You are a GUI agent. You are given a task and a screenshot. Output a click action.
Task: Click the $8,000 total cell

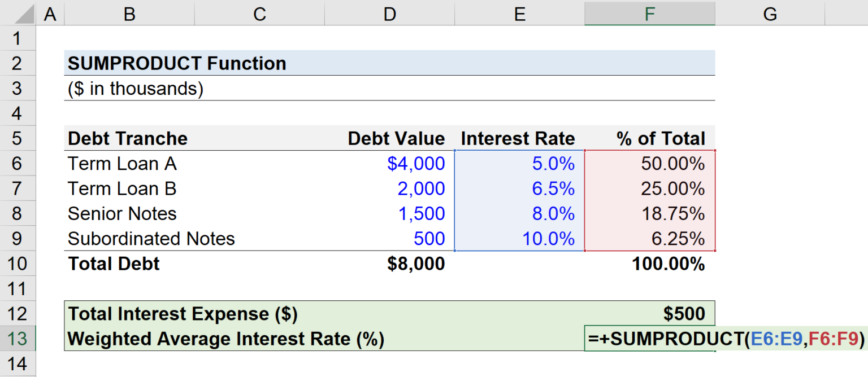[x=390, y=264]
